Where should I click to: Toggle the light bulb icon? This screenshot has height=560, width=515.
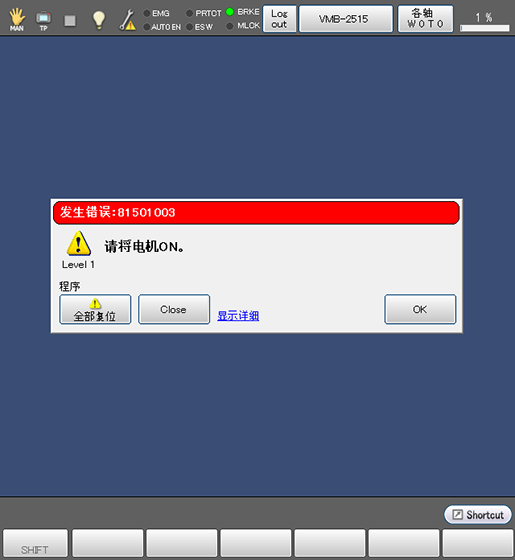tap(99, 20)
